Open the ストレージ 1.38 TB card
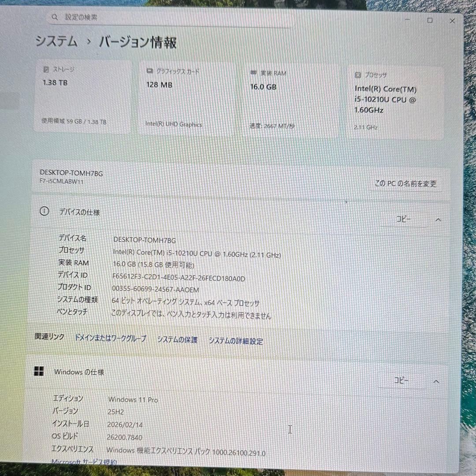The width and height of the screenshot is (476, 476). pos(82,96)
